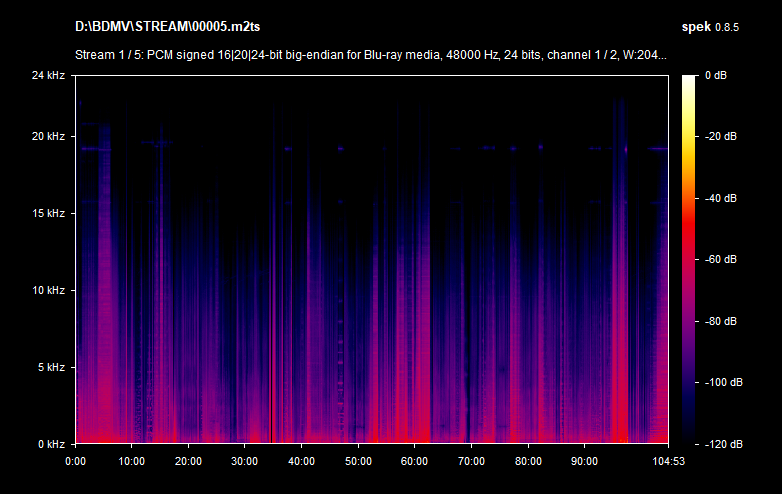Image resolution: width=782 pixels, height=494 pixels.
Task: Click the 30:00 time axis marker
Action: [245, 461]
